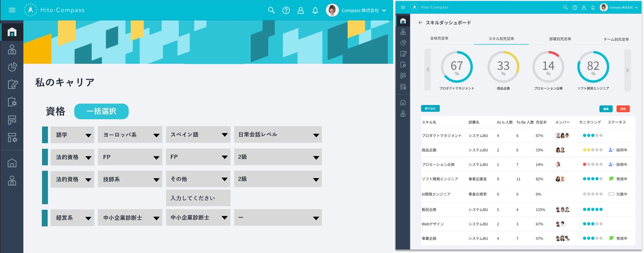Open ヨーロッパ系 dropdown

click(x=130, y=135)
